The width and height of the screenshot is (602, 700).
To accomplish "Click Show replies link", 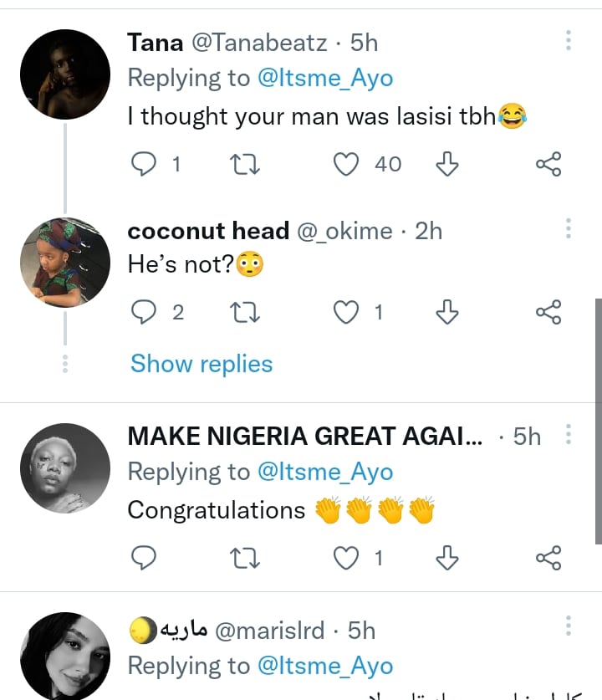I will click(202, 364).
